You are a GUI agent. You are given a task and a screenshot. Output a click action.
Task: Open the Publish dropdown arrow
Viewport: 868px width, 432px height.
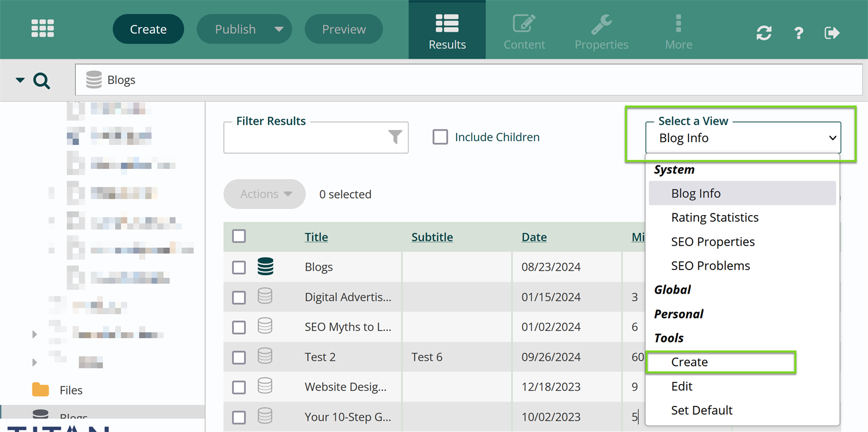(x=279, y=29)
